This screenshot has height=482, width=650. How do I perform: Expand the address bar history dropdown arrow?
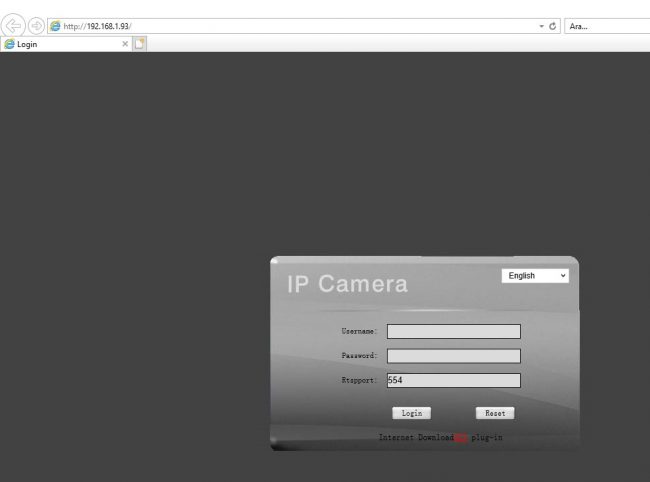541,26
